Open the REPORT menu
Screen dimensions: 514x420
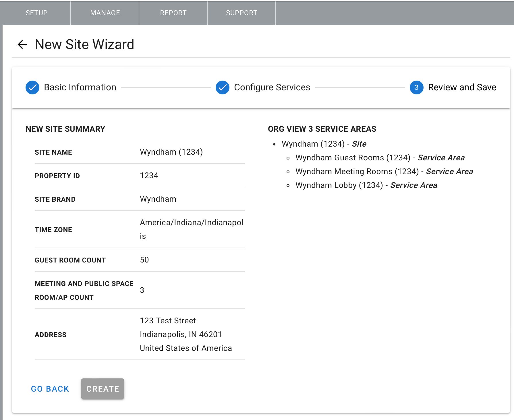point(173,13)
